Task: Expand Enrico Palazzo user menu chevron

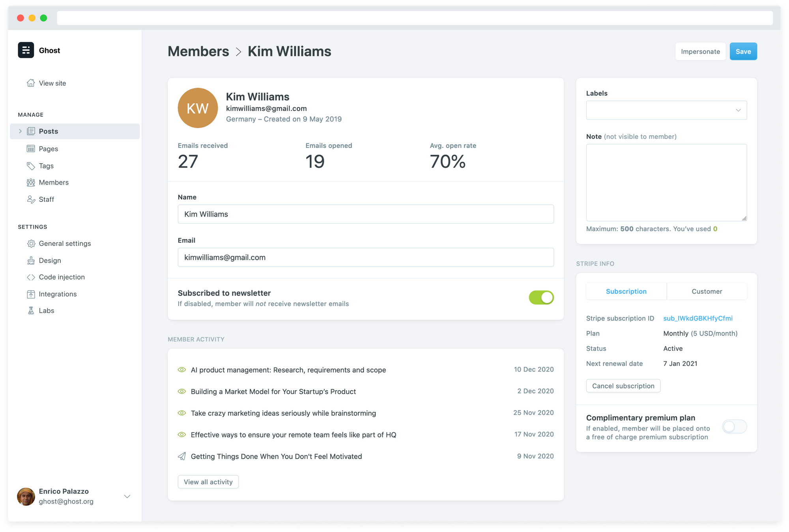Action: click(127, 497)
